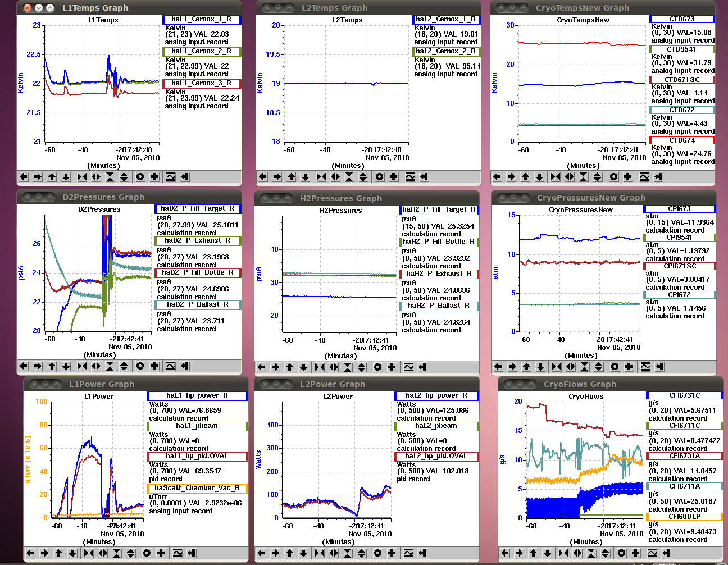Pan down in the L2Temps Graph toolbar
Image resolution: width=728 pixels, height=565 pixels.
tap(305, 177)
